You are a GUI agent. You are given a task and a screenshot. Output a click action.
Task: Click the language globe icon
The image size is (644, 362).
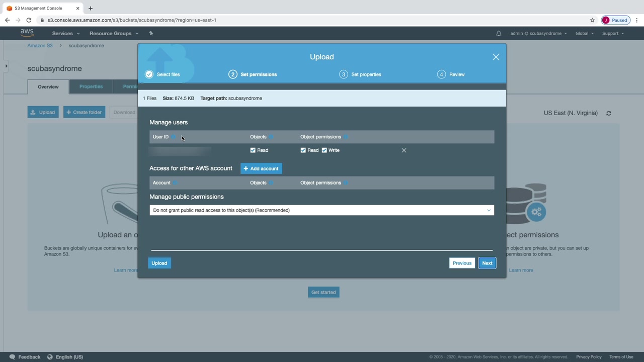[50, 357]
